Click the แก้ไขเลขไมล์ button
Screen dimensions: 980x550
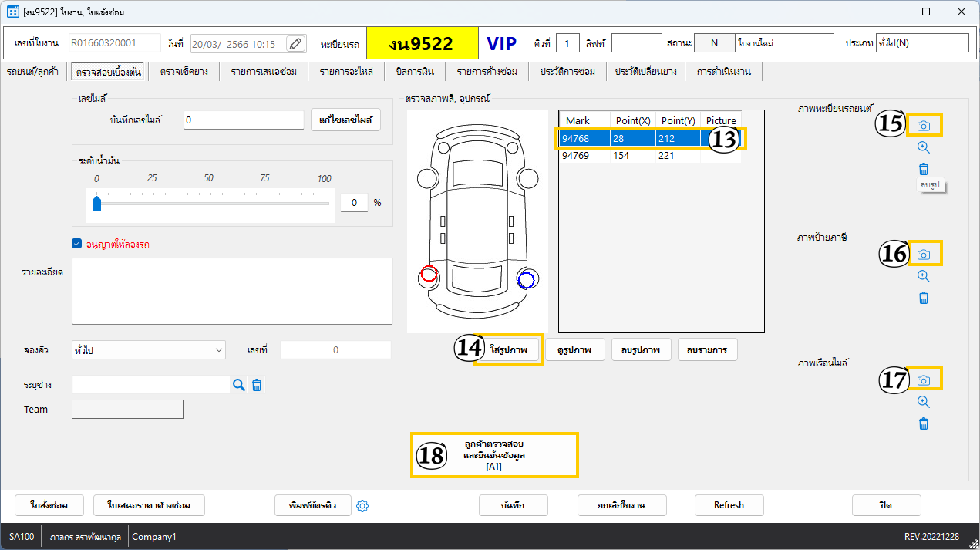click(x=345, y=120)
